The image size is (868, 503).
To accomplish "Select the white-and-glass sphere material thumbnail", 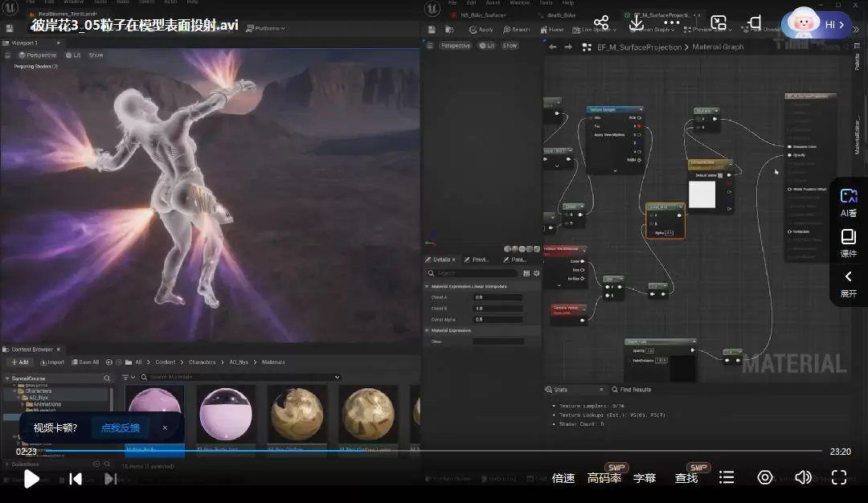I will click(226, 414).
